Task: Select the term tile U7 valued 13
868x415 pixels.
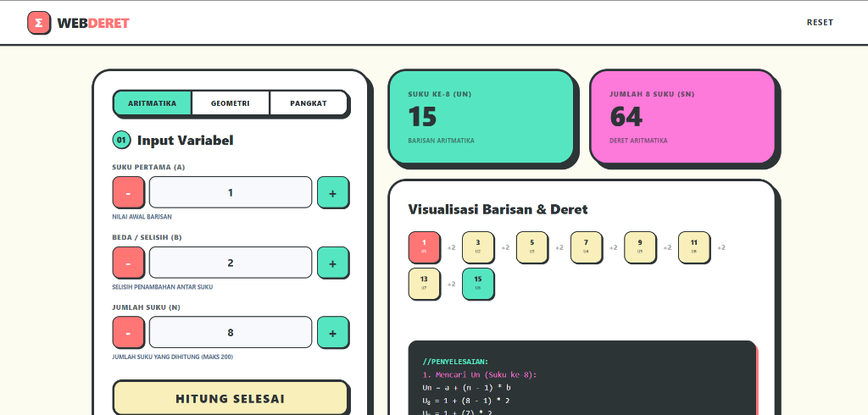Action: pos(424,284)
